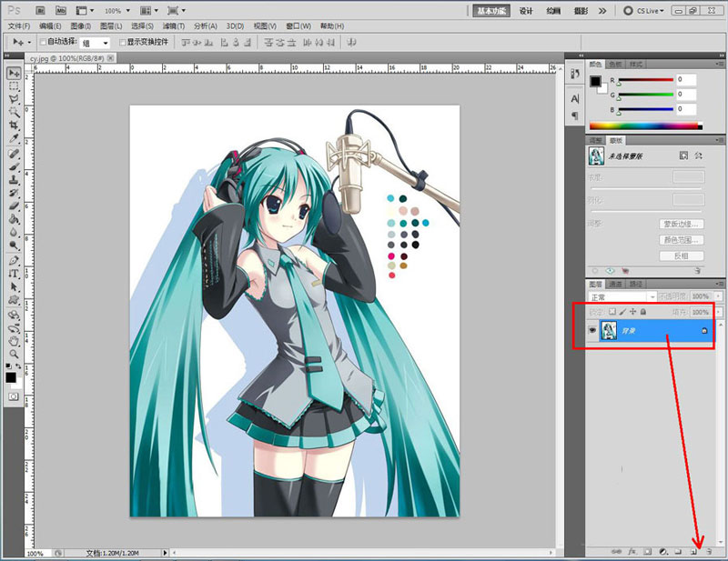Open the 滤镜(T) menu
728x561 pixels.
click(174, 26)
